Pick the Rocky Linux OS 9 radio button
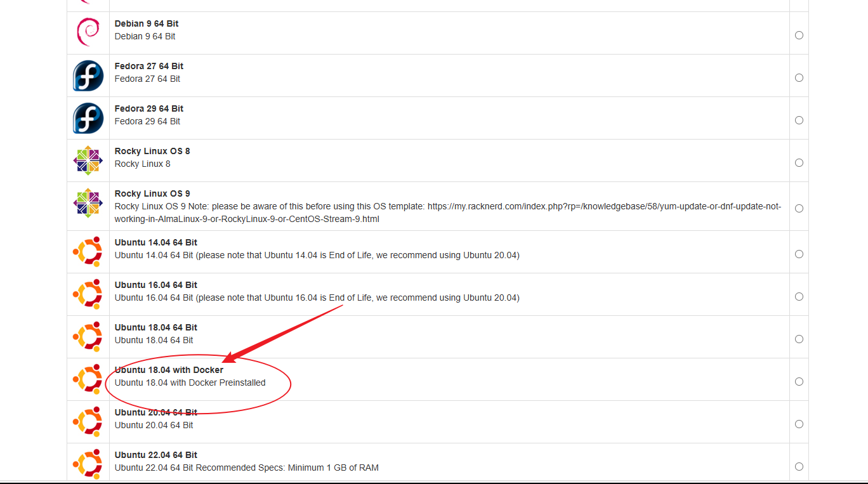868x484 pixels. (799, 209)
